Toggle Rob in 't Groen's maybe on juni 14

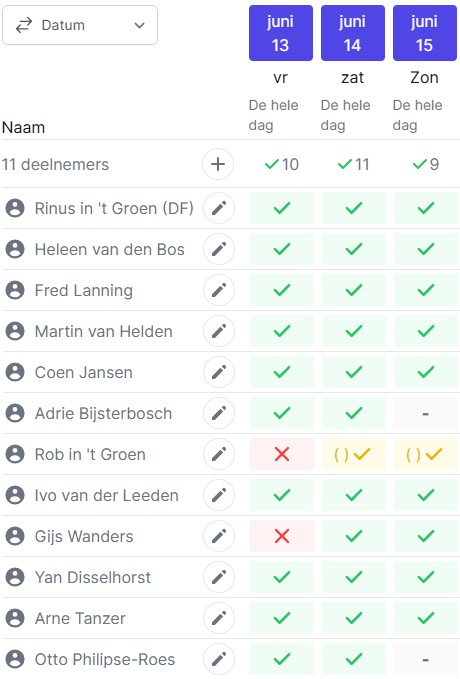[x=353, y=454]
